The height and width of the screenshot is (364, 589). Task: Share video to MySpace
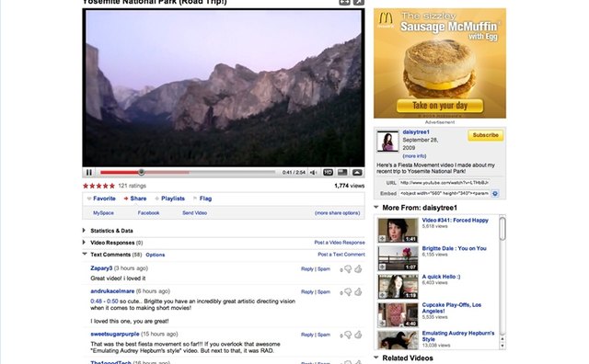coord(103,212)
